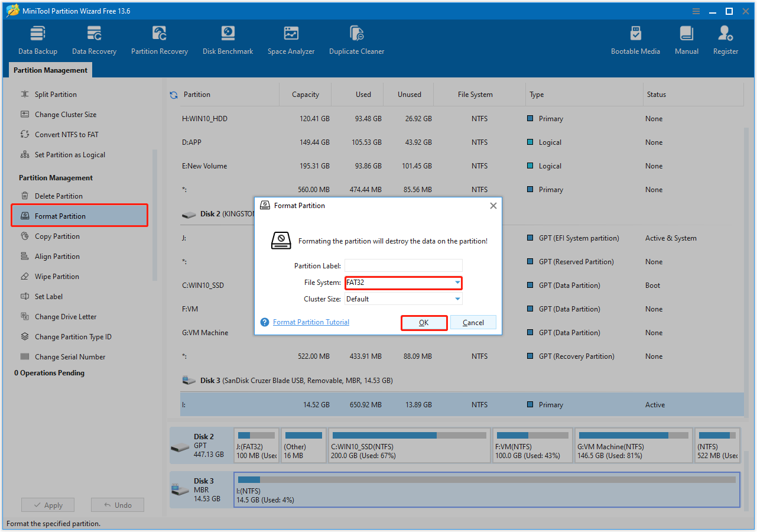Choose Set Partition as Logical

pyautogui.click(x=70, y=155)
